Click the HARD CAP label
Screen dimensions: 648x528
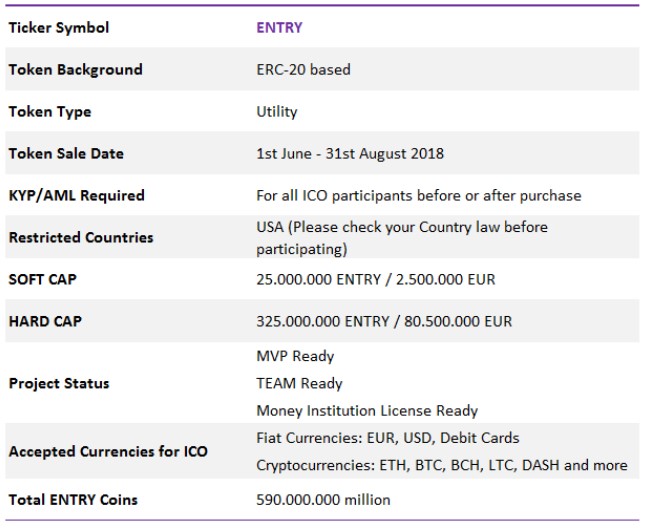click(x=43, y=322)
